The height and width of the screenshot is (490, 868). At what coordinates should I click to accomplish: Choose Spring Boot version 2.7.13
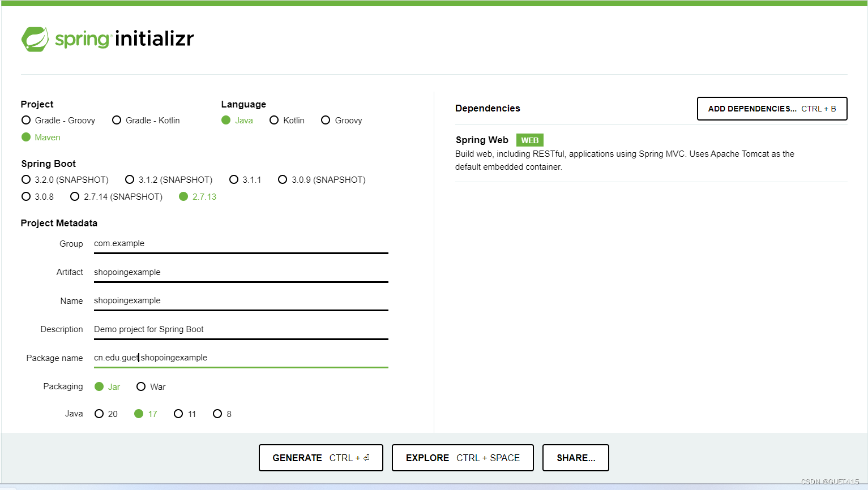click(198, 197)
